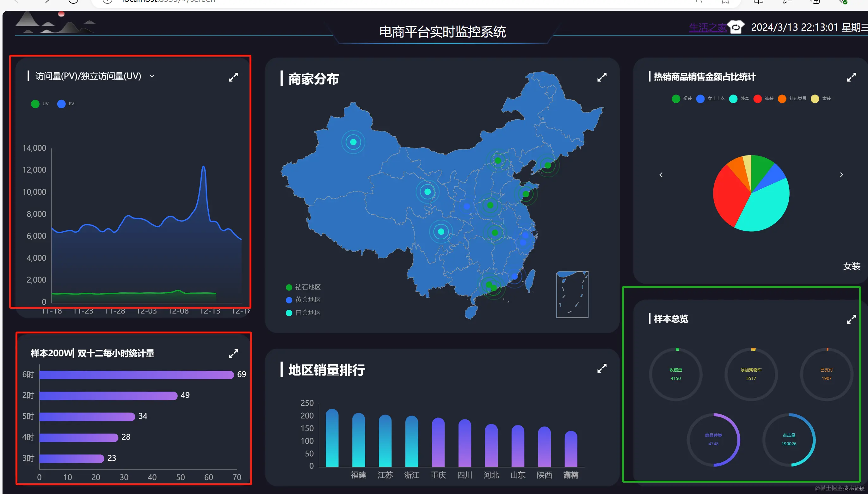Click the theme switch icon beside 生活之家
Screen dimensions: 868x494
[736, 27]
